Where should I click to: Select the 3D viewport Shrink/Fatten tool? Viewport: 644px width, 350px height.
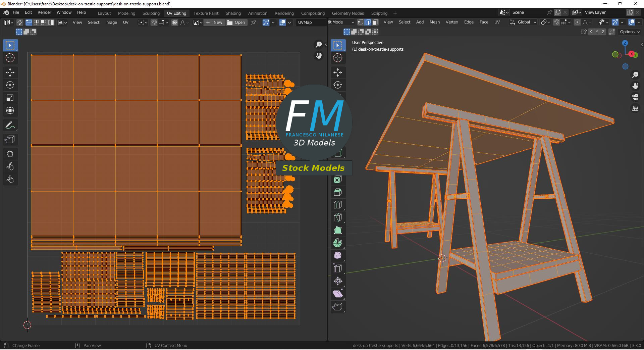[x=338, y=281]
